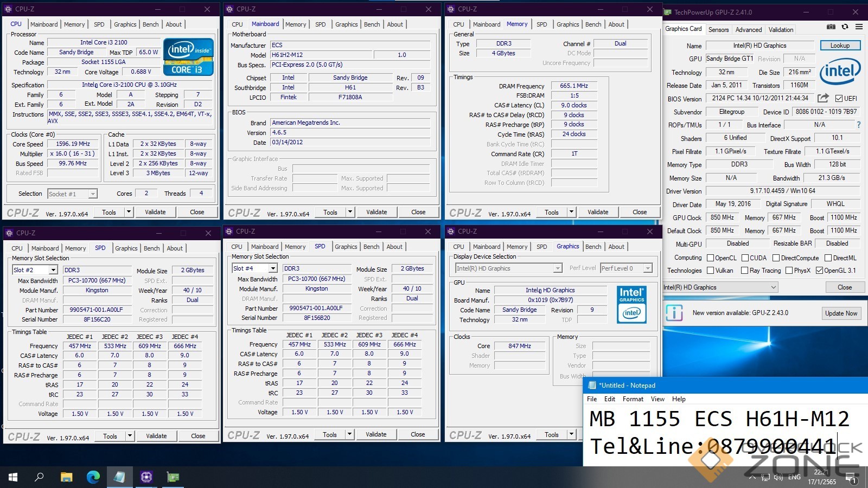This screenshot has height=488, width=868.
Task: Click GPU-Z screenshot camera icon
Action: pyautogui.click(x=831, y=27)
